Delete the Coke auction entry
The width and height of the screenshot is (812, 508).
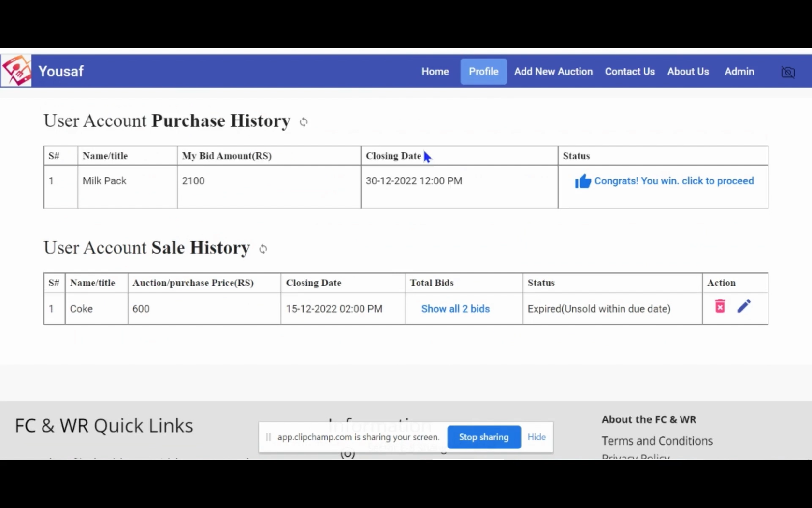(x=720, y=306)
